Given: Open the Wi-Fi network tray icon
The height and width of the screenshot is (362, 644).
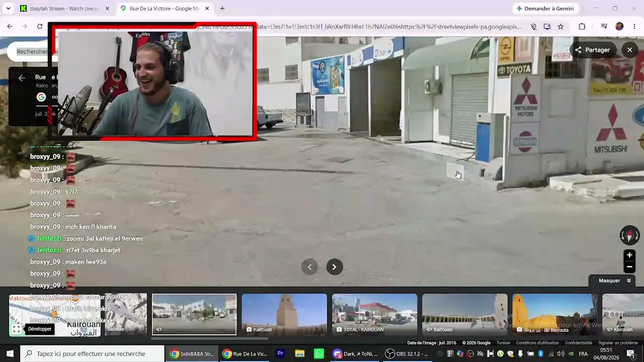Looking at the screenshot, I should pos(551,353).
